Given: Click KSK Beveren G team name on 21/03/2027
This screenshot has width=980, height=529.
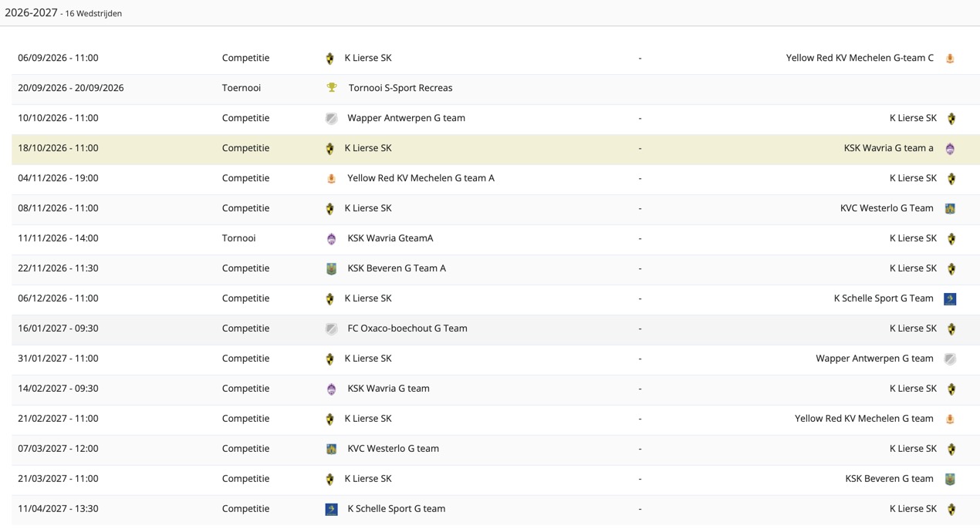Looking at the screenshot, I should (x=890, y=479).
